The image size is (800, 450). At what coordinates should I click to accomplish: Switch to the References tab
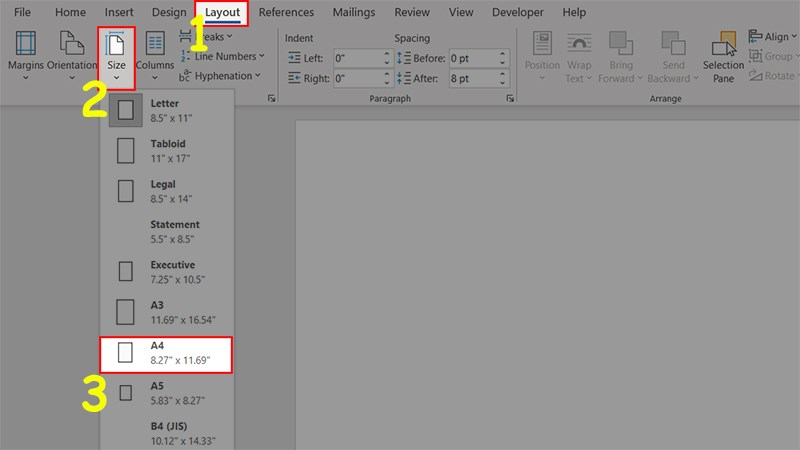pyautogui.click(x=286, y=12)
